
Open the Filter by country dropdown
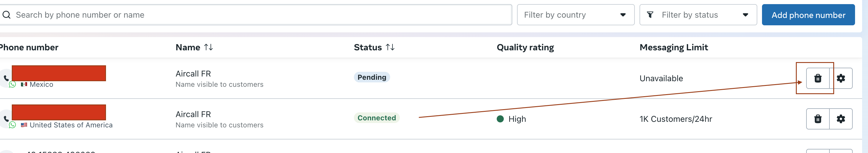point(576,15)
